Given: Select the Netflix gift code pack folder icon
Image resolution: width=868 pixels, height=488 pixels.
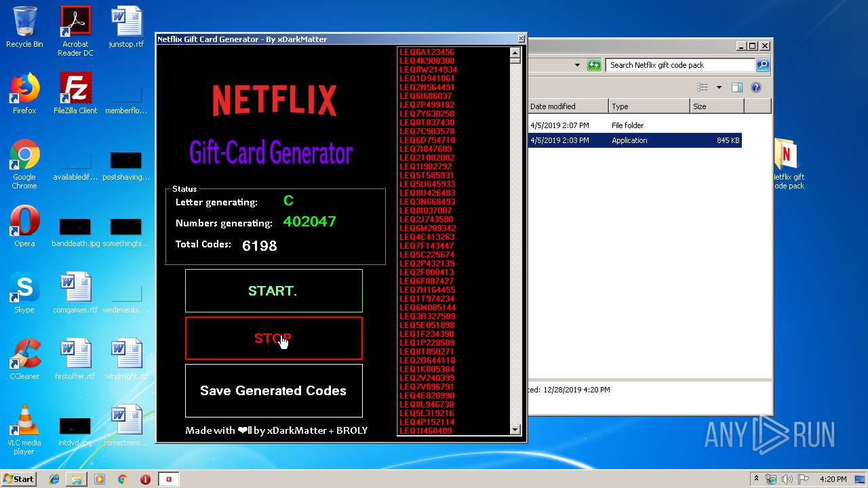Looking at the screenshot, I should coord(789,164).
